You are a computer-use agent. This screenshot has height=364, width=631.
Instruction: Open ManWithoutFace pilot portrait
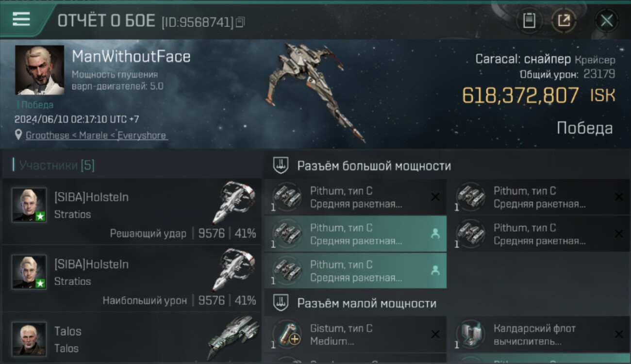40,70
